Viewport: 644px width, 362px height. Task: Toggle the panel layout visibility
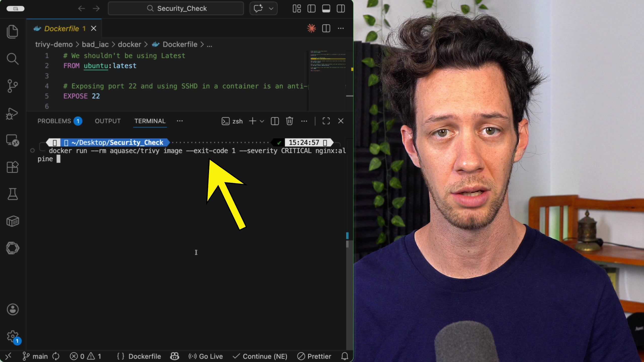pos(326,8)
